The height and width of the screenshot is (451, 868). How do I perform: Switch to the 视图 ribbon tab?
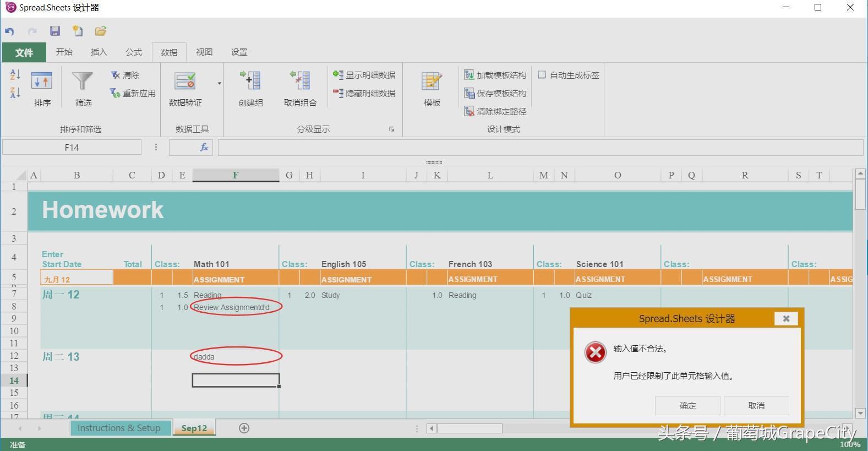coord(204,52)
